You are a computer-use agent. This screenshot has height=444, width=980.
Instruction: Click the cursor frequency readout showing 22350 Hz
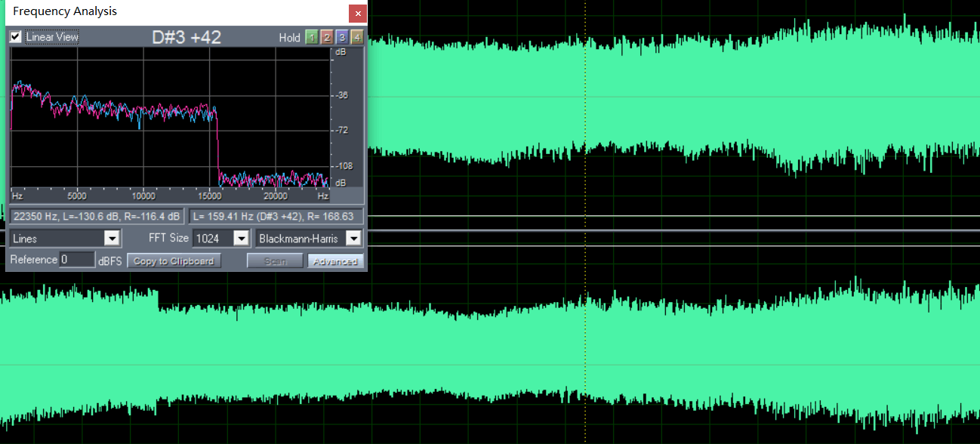(96, 216)
